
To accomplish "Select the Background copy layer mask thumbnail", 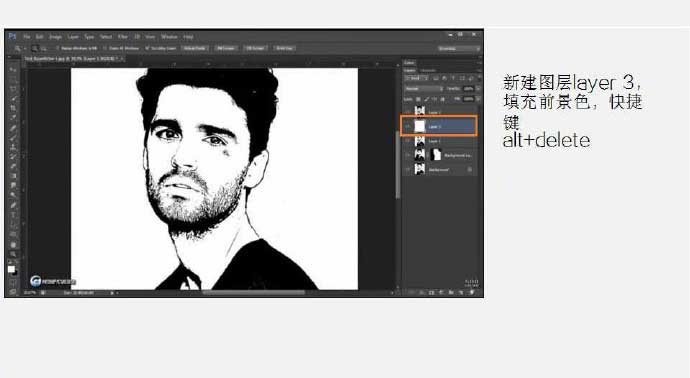I will [436, 155].
